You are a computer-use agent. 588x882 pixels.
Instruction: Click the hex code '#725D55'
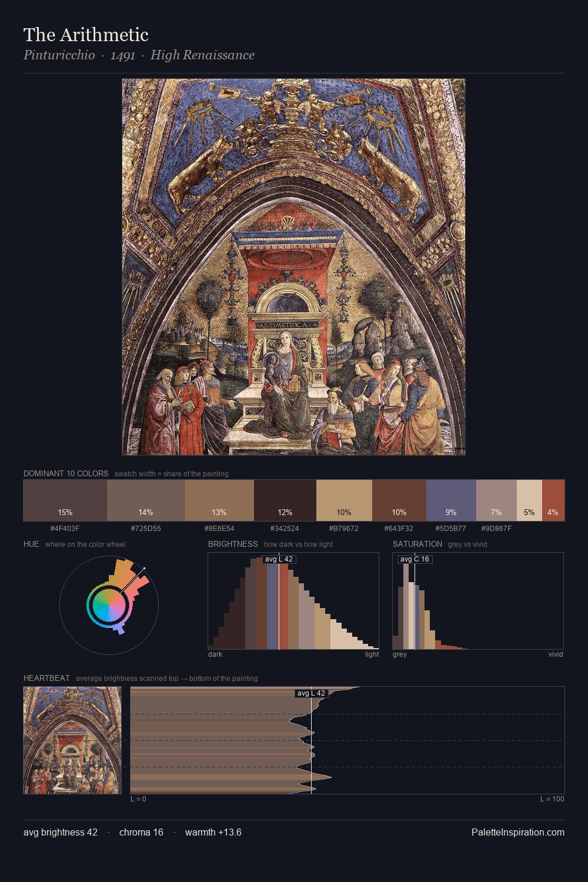pyautogui.click(x=146, y=528)
